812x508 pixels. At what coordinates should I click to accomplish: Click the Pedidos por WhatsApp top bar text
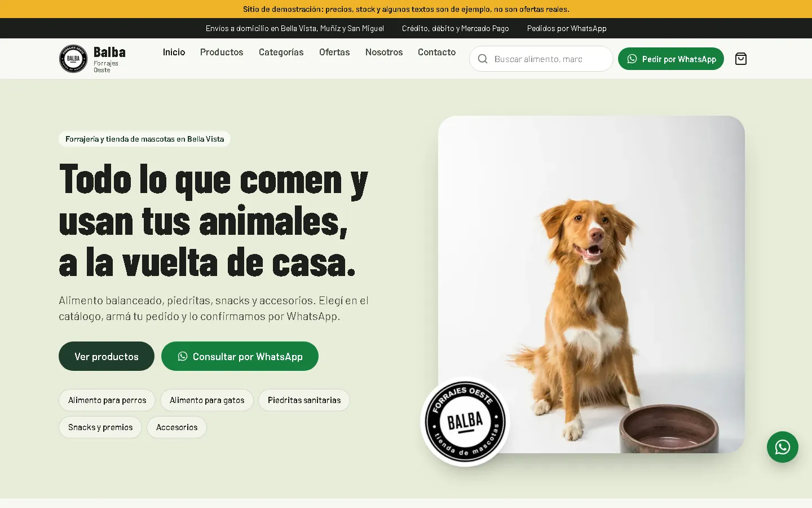point(567,28)
